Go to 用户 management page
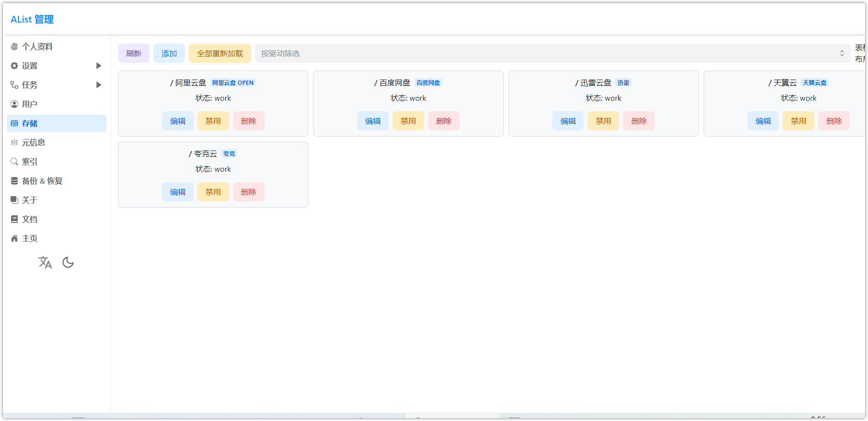 [x=57, y=104]
